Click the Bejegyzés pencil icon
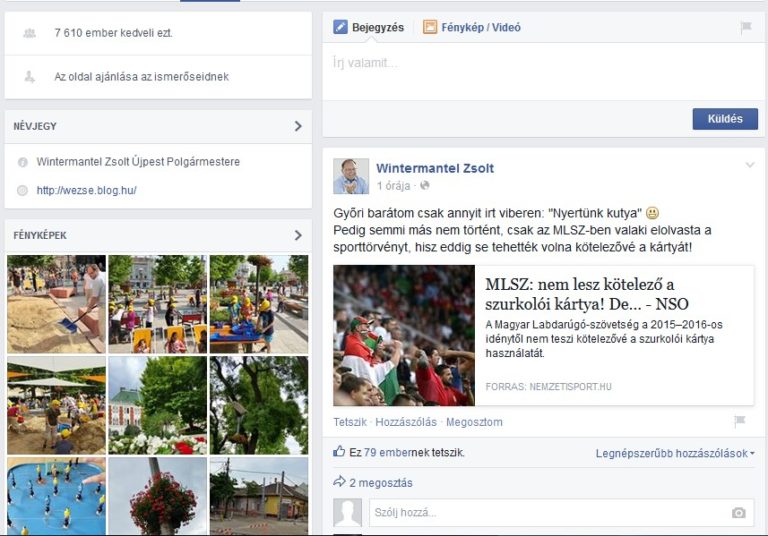 340,27
